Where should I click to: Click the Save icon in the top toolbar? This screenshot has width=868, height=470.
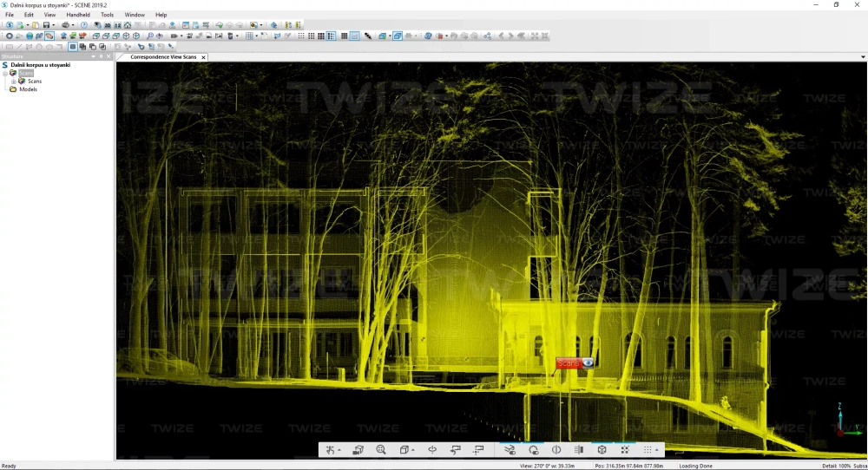46,25
